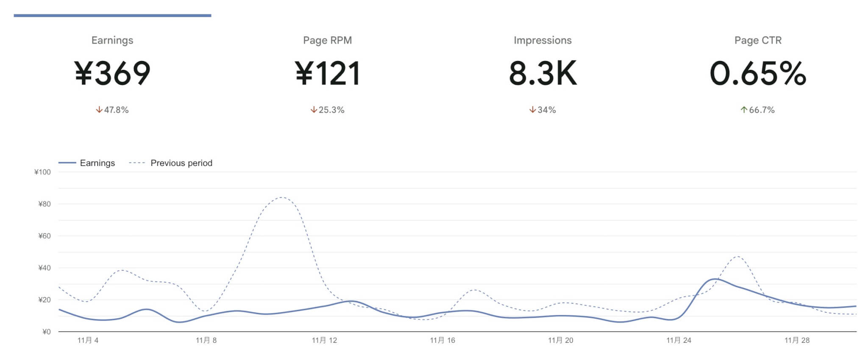Click the 0.65% Page CTR value
Viewport: 868px width, 364px height.
tap(758, 73)
